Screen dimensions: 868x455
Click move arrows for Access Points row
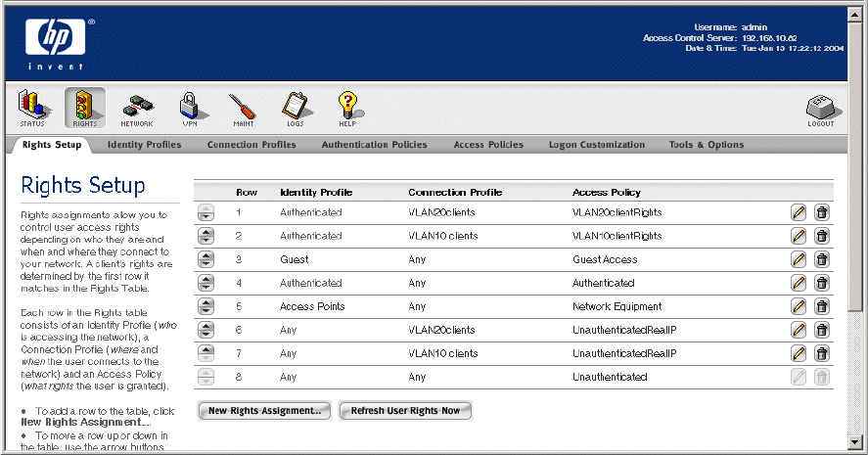206,306
